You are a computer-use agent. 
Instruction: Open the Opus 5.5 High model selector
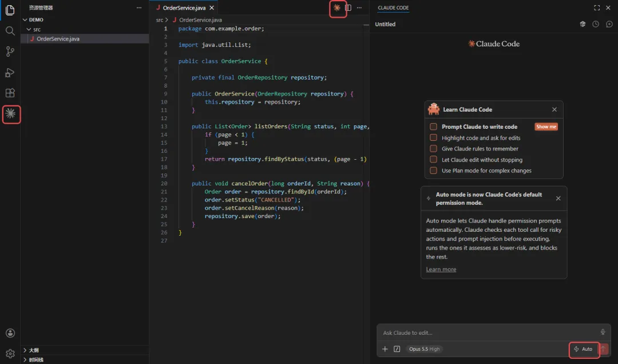424,349
